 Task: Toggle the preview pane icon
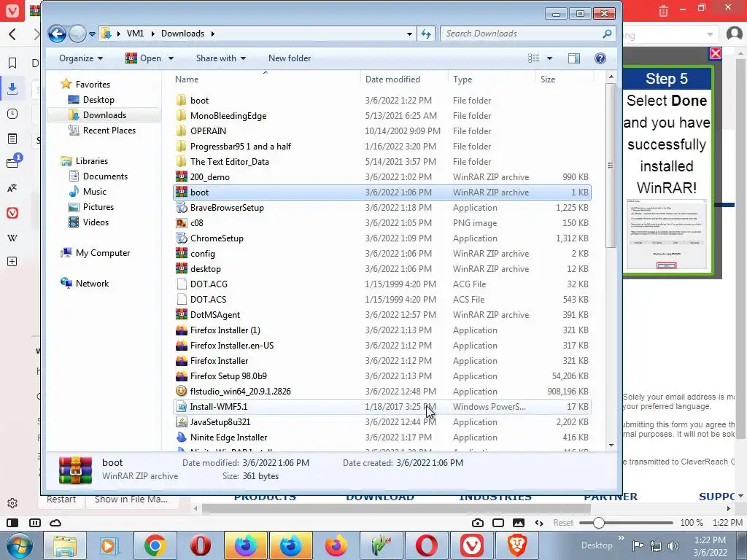(x=574, y=58)
